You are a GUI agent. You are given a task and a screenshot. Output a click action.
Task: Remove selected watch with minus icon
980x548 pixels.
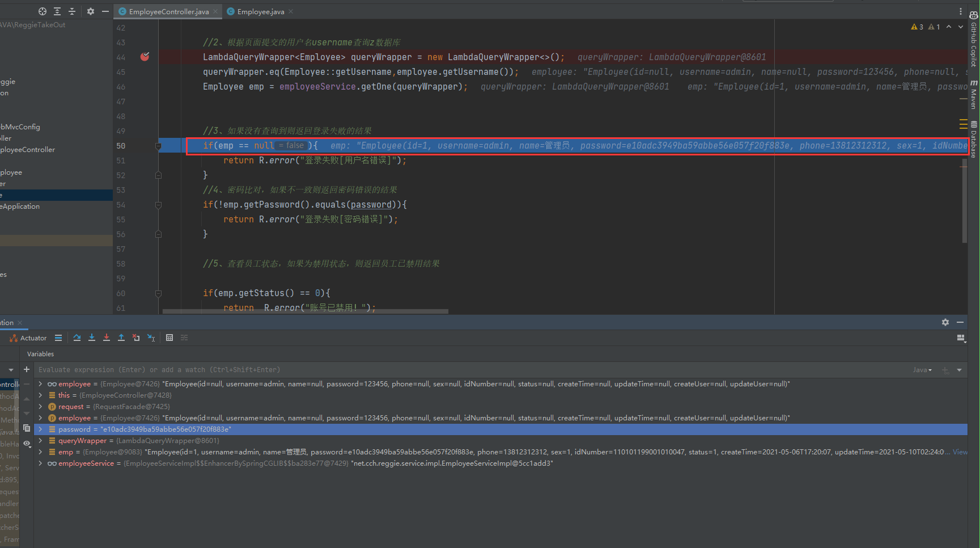27,384
